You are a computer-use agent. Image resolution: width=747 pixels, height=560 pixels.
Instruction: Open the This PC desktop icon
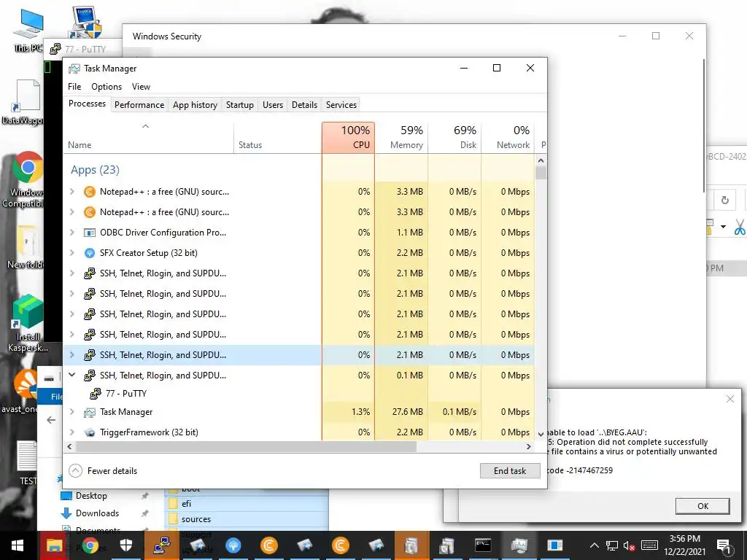coord(28,29)
